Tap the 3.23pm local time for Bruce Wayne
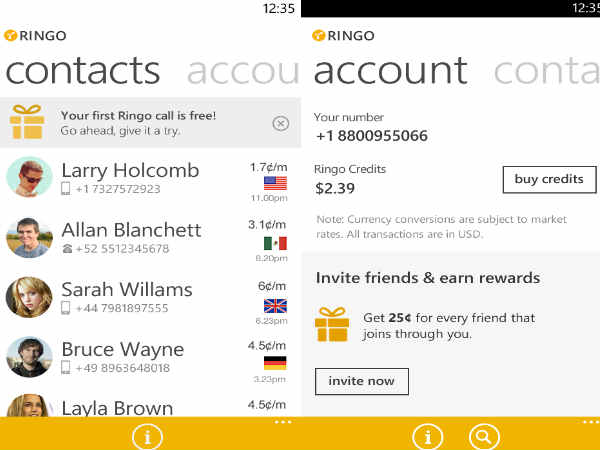 point(269,380)
